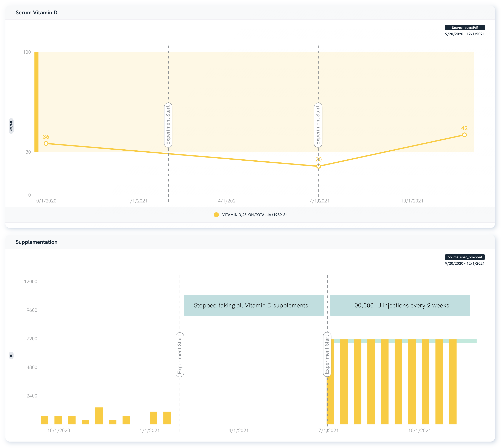Viewport: 502px width, 448px height.
Task: Click the yellow reference range bar at y-axis
Action: [x=36, y=102]
